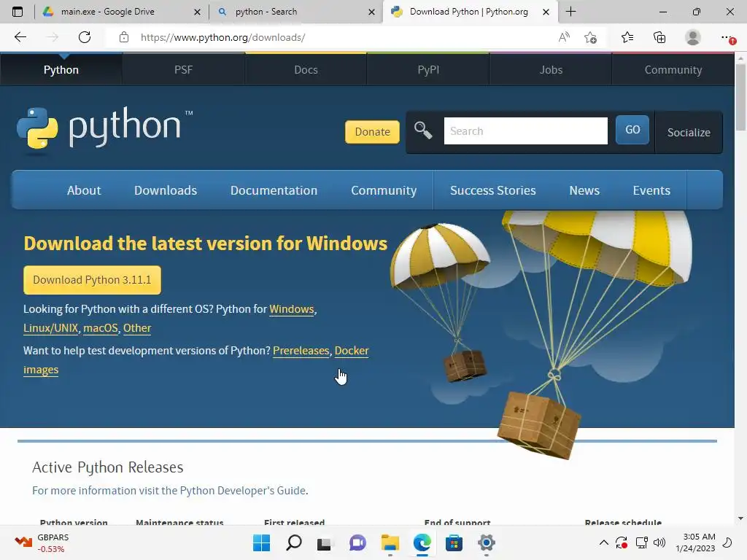The image size is (747, 560).
Task: Open the Chat app on taskbar
Action: pos(357,542)
